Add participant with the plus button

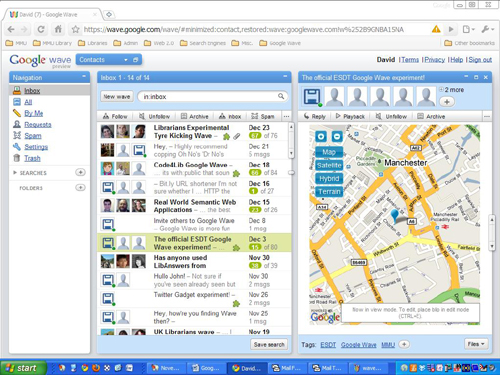tap(447, 102)
